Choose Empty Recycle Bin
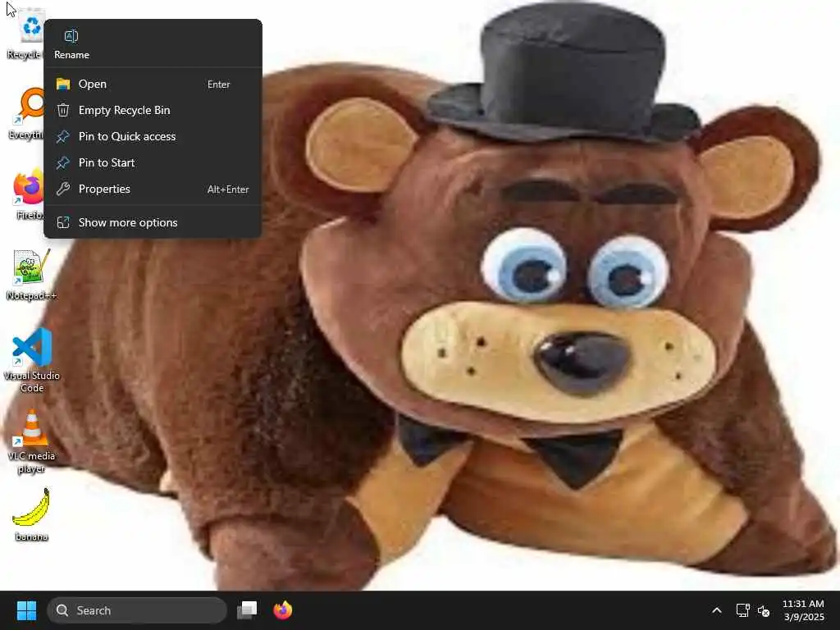The height and width of the screenshot is (630, 840). (x=153, y=111)
